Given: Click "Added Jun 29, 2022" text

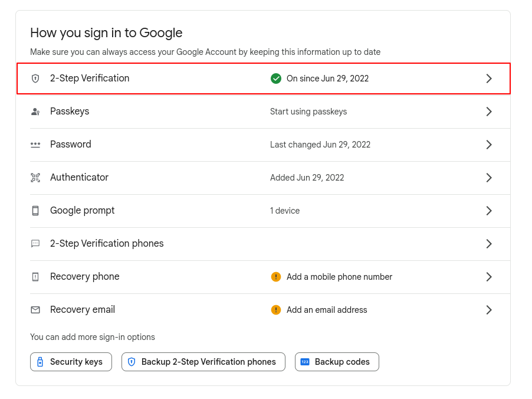Looking at the screenshot, I should (x=307, y=178).
